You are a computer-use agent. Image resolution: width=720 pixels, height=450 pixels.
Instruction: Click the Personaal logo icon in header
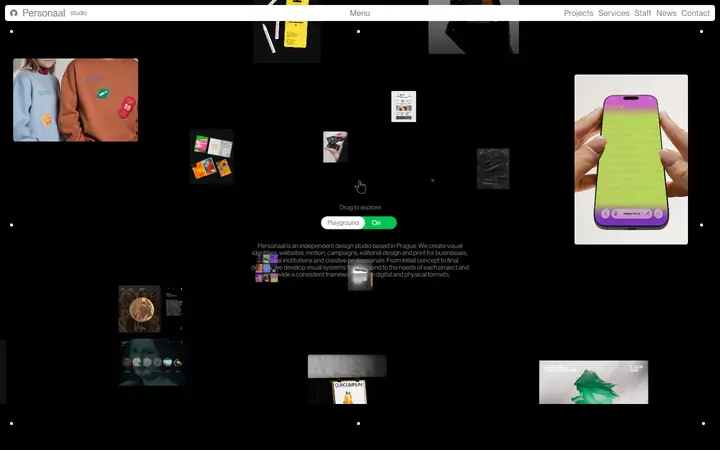click(x=14, y=13)
